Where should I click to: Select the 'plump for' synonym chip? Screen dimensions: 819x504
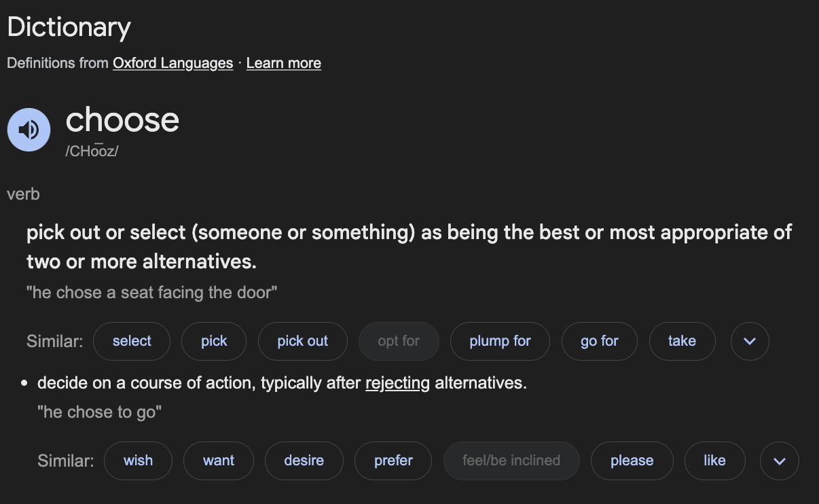tap(500, 341)
